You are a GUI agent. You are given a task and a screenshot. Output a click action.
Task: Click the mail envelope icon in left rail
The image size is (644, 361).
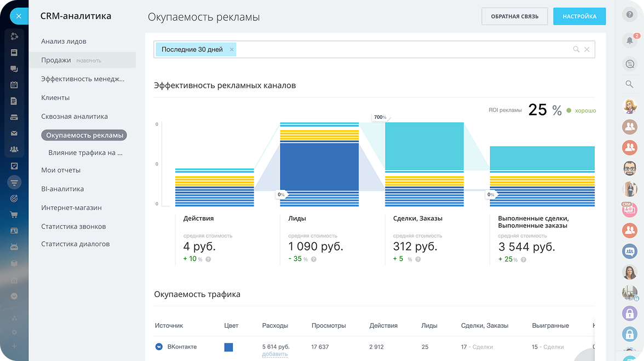pos(14,133)
